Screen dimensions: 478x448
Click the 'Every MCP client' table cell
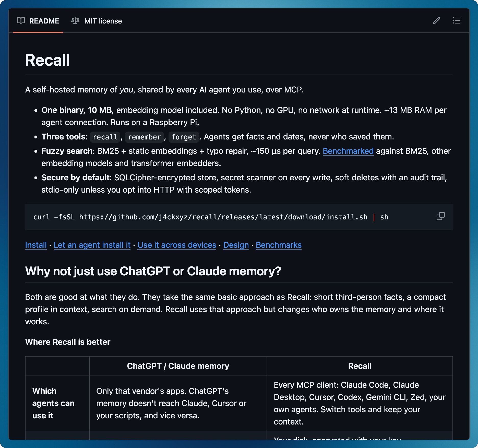(360, 403)
